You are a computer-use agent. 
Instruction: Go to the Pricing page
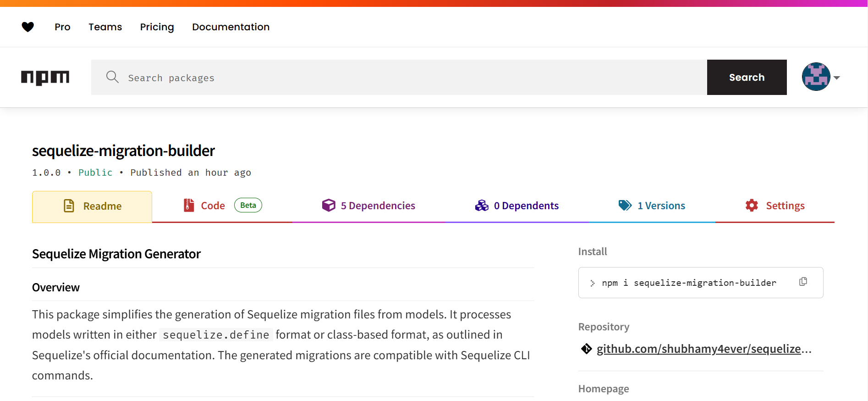coord(157,27)
